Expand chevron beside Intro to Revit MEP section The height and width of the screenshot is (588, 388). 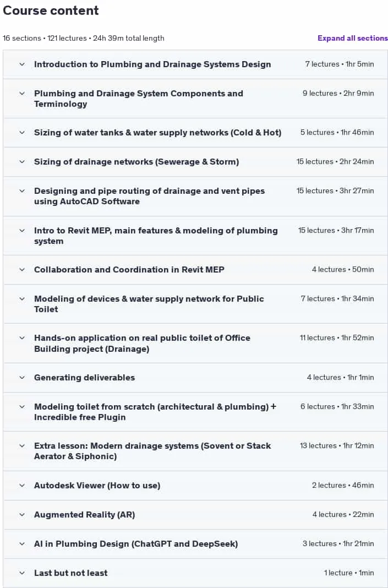pos(22,231)
